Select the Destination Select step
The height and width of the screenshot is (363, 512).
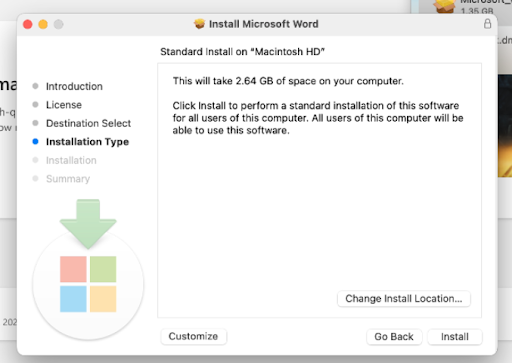pyautogui.click(x=88, y=123)
